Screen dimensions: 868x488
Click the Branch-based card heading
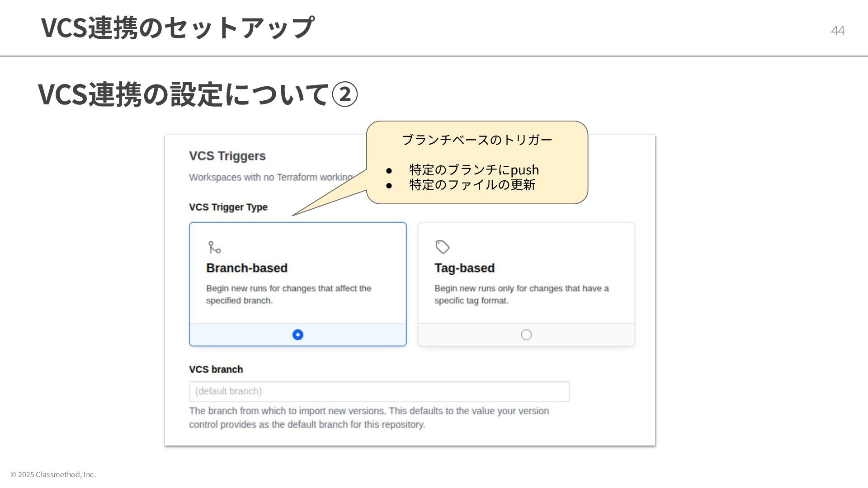[247, 268]
